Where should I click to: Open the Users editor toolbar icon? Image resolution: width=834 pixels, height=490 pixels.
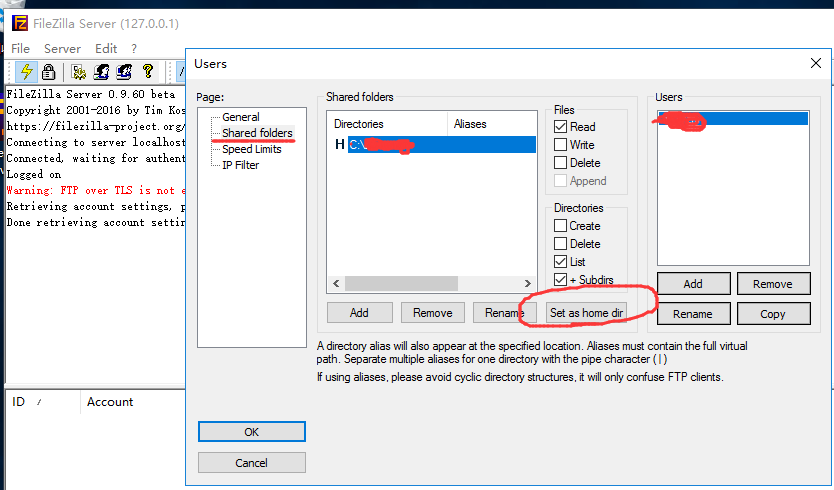pyautogui.click(x=100, y=71)
